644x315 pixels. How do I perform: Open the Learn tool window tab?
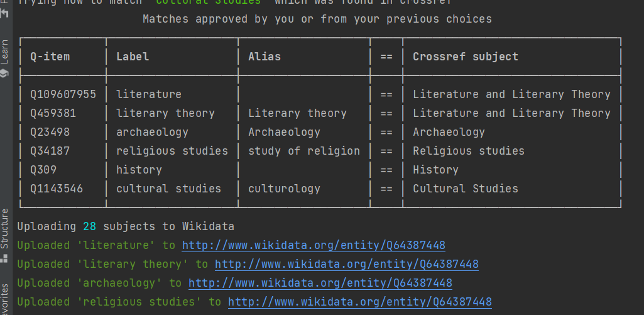(4, 52)
